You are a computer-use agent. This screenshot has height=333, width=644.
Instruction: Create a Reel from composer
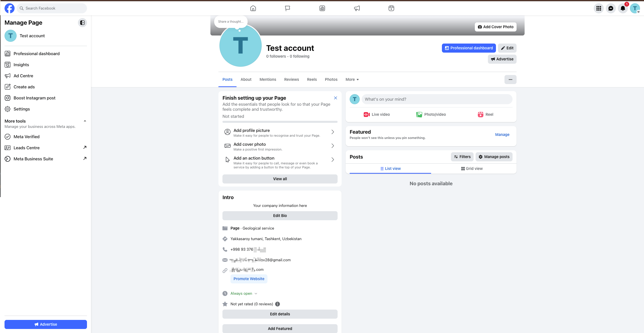tap(485, 115)
